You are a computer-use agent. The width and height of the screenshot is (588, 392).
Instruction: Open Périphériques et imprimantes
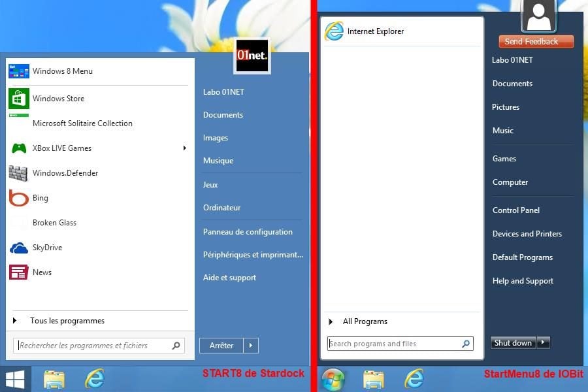pos(253,255)
